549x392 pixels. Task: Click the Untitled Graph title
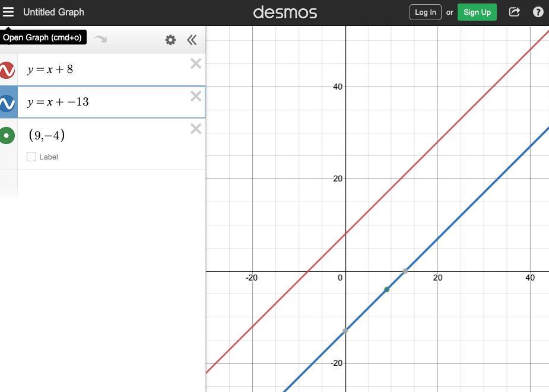pos(53,12)
